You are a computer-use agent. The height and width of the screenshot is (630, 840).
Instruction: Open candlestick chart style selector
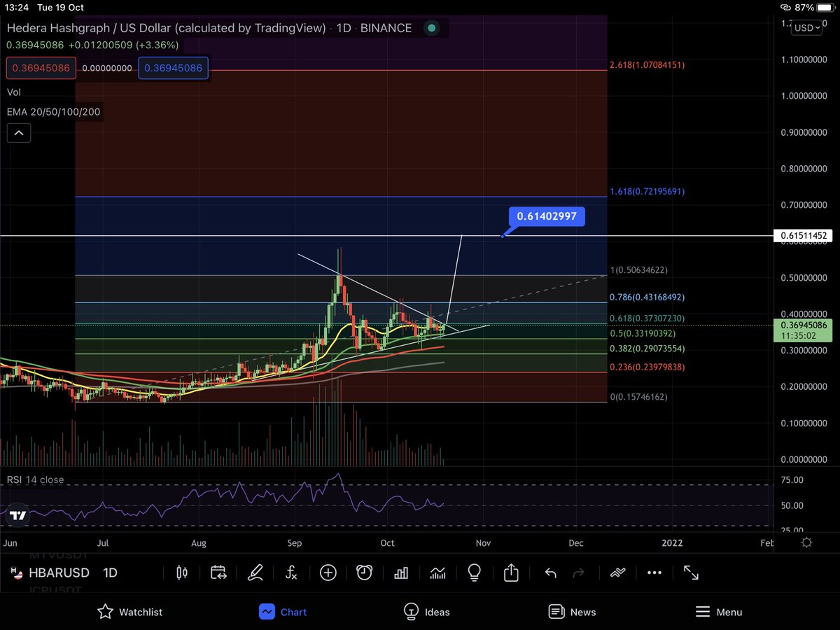tap(182, 573)
